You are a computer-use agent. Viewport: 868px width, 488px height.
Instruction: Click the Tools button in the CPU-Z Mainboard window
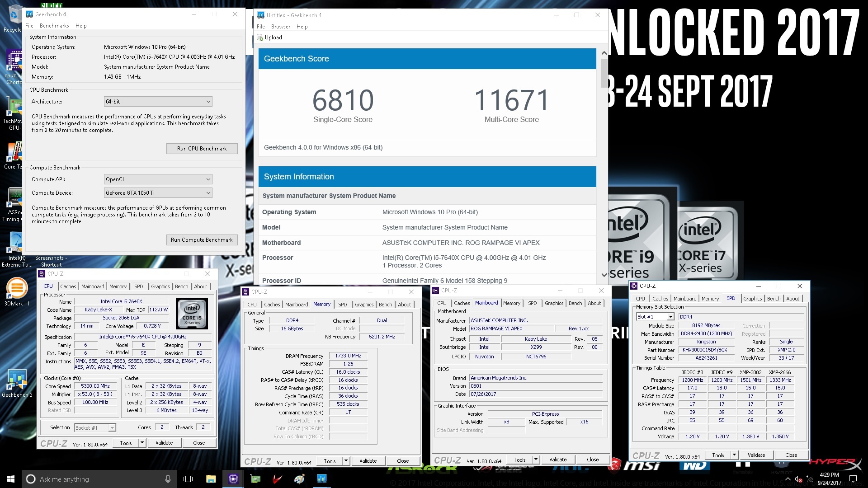[x=519, y=460]
